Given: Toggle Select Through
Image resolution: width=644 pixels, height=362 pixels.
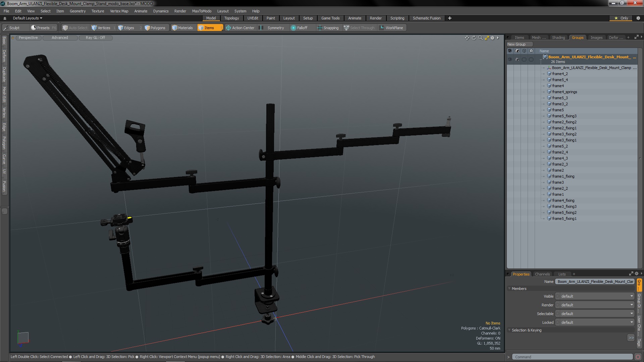Looking at the screenshot, I should pyautogui.click(x=359, y=28).
